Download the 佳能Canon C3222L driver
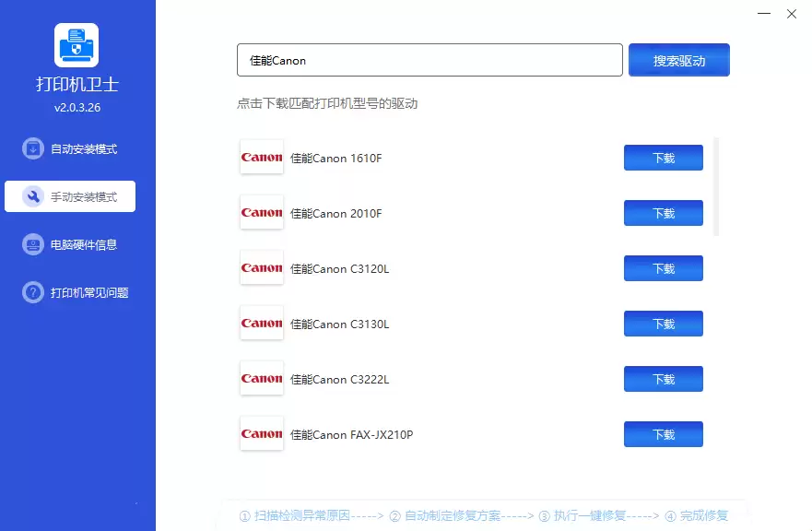 664,379
